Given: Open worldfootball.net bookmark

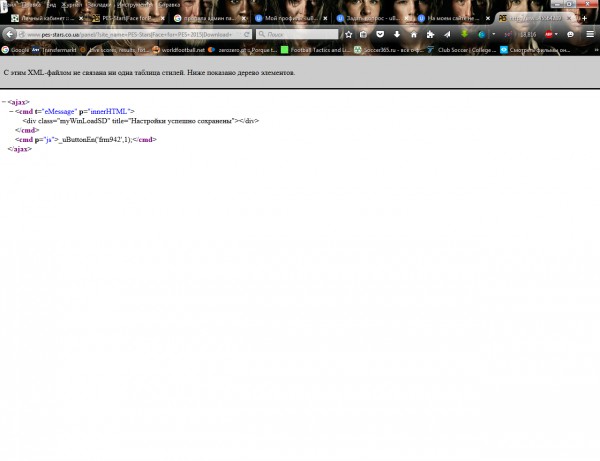Looking at the screenshot, I should coord(179,50).
